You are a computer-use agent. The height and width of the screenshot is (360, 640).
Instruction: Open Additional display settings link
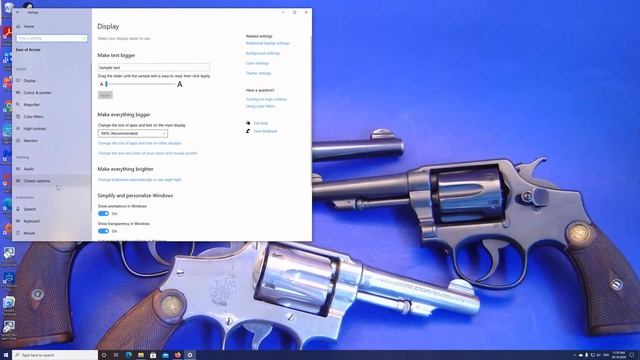[268, 43]
